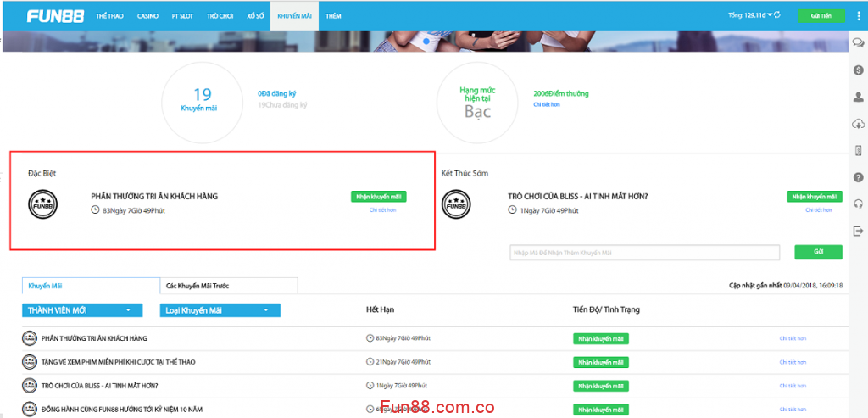
Task: Click Nhận khuyến mãi under Đặc Biệt
Action: tap(378, 197)
